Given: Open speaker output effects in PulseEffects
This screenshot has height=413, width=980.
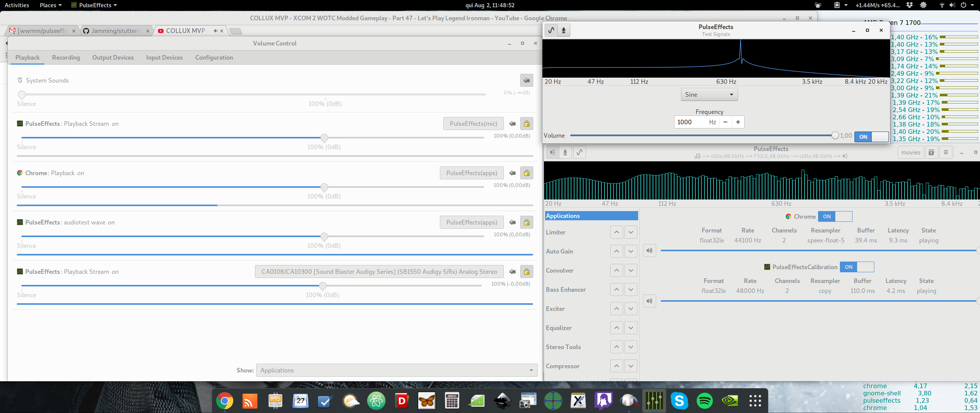Looking at the screenshot, I should click(x=552, y=152).
